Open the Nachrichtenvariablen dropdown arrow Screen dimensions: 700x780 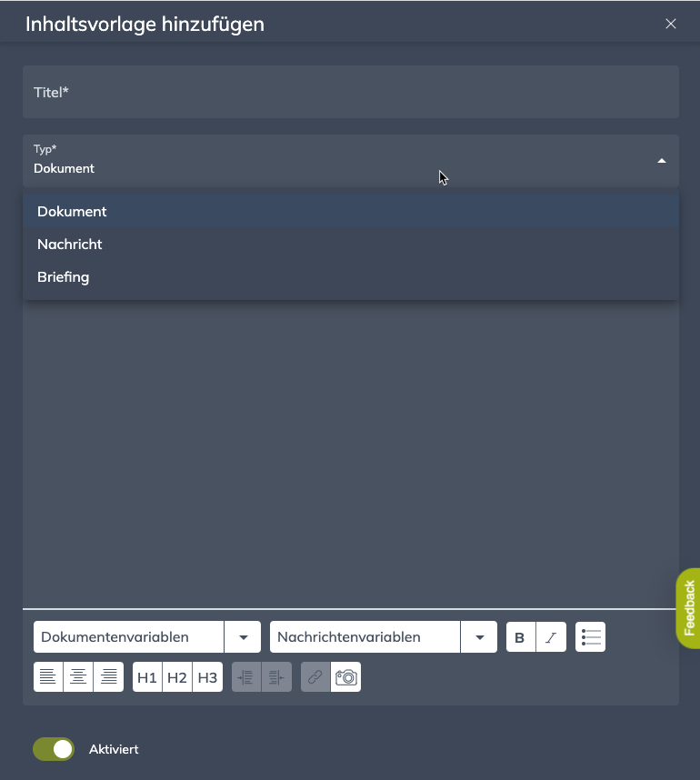[x=479, y=637]
